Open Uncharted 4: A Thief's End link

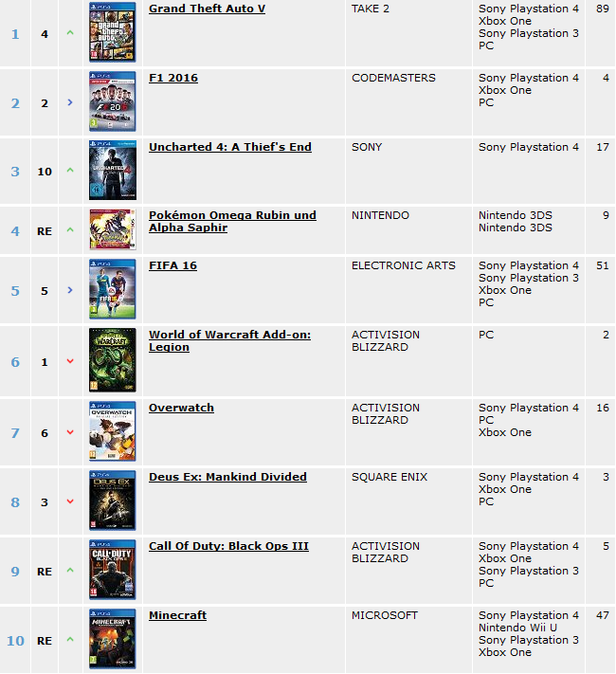230,147
